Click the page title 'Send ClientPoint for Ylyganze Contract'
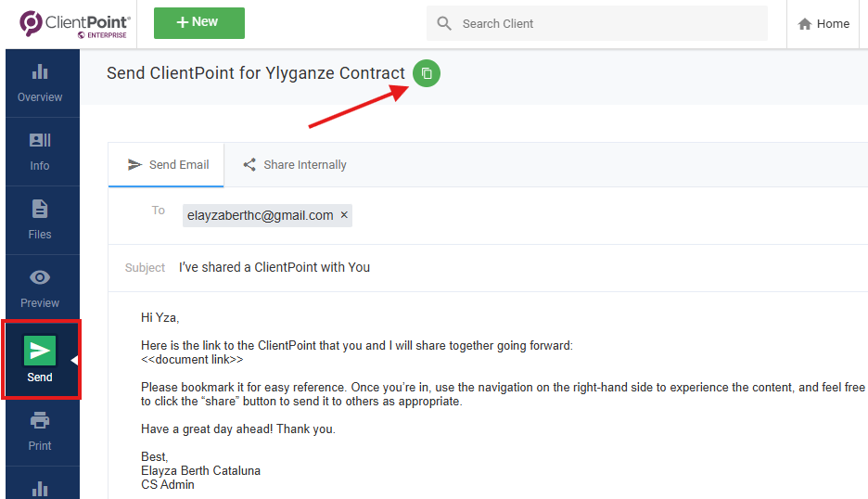 coord(256,73)
